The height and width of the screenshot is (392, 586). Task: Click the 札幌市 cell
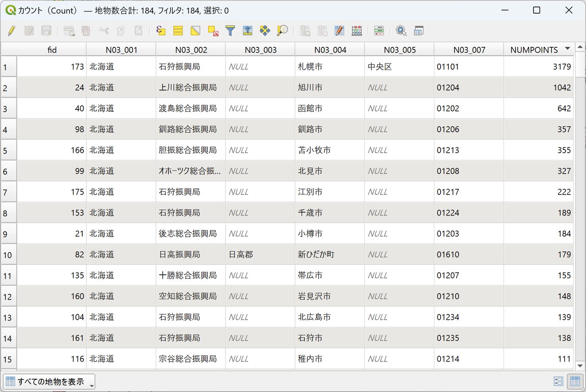tap(330, 67)
